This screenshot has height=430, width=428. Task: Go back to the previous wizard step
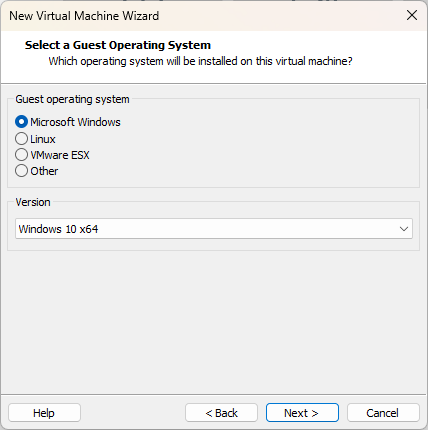click(x=221, y=413)
